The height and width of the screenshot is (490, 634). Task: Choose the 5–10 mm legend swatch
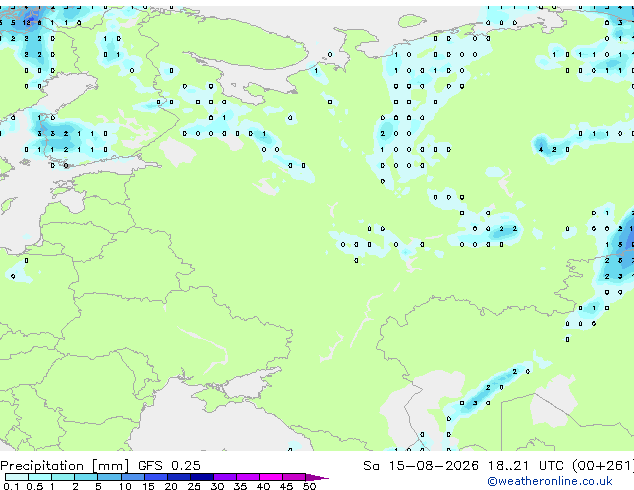[x=110, y=477]
